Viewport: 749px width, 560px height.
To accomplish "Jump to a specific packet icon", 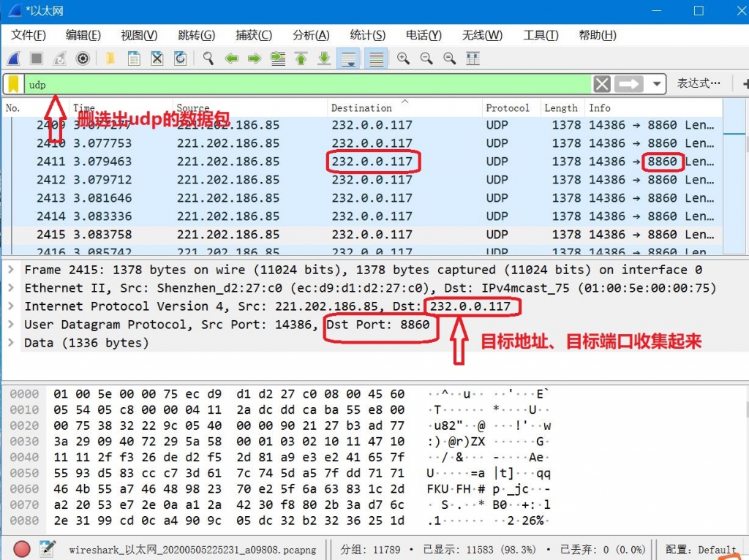I will tap(277, 58).
